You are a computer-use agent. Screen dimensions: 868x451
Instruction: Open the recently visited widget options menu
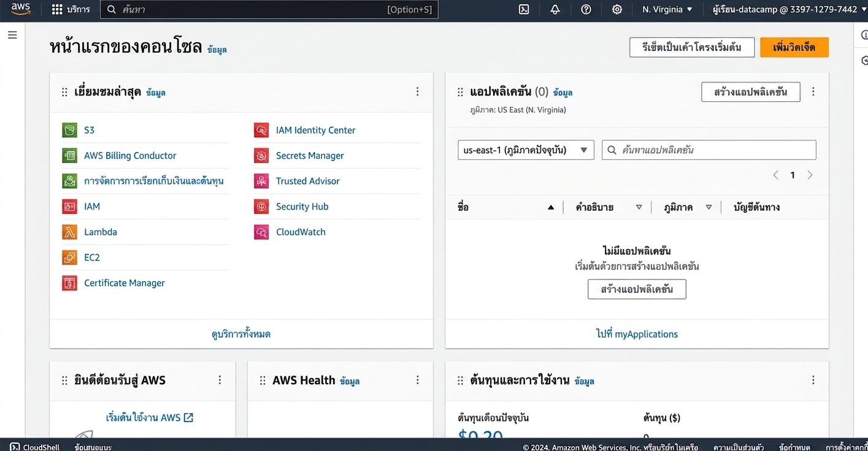click(417, 92)
